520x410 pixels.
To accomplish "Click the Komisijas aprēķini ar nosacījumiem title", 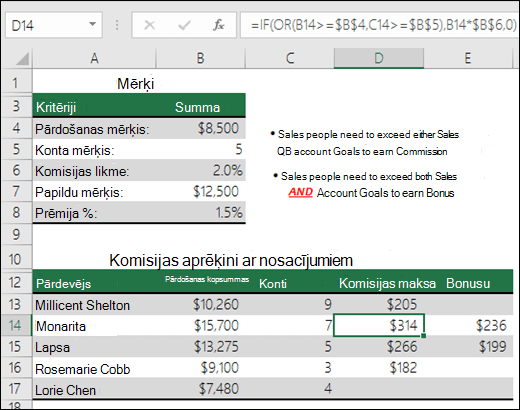I will tap(231, 260).
